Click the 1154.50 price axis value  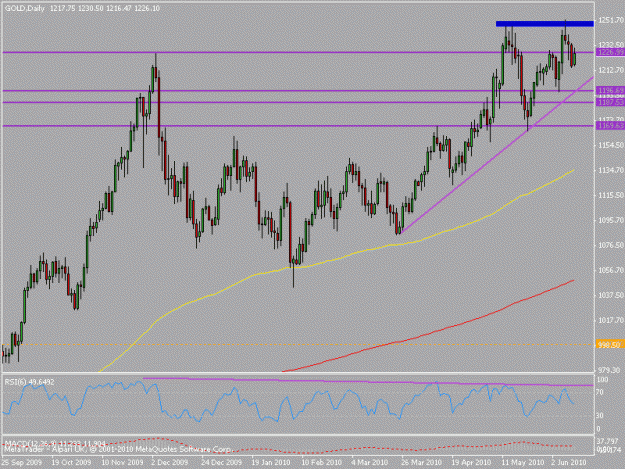[610, 145]
